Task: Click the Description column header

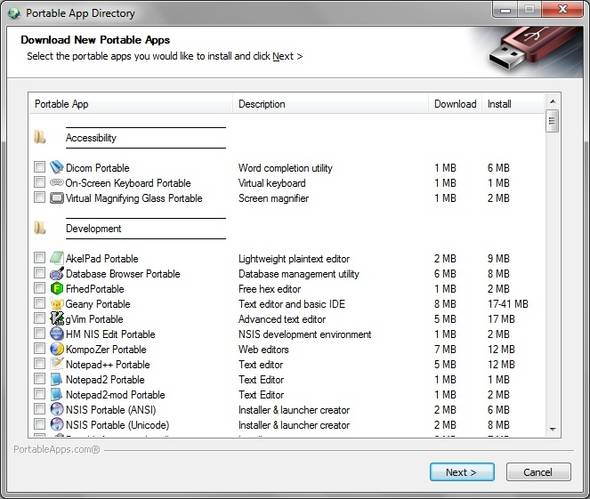Action: point(330,104)
